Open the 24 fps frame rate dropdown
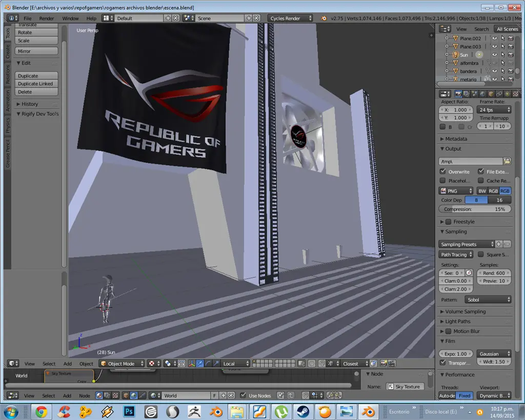525x420 pixels. pyautogui.click(x=494, y=110)
